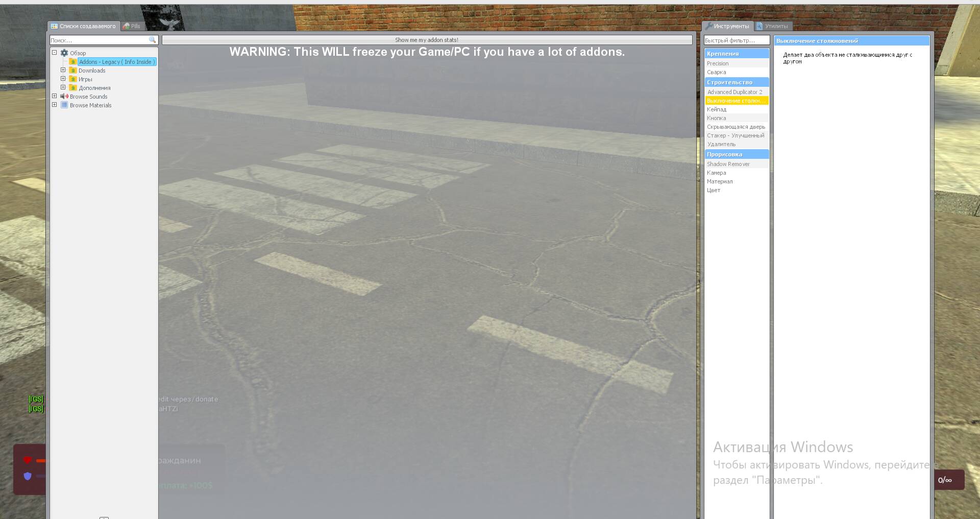Image resolution: width=980 pixels, height=519 pixels.
Task: Select the Shadow Remover tool
Action: click(728, 164)
